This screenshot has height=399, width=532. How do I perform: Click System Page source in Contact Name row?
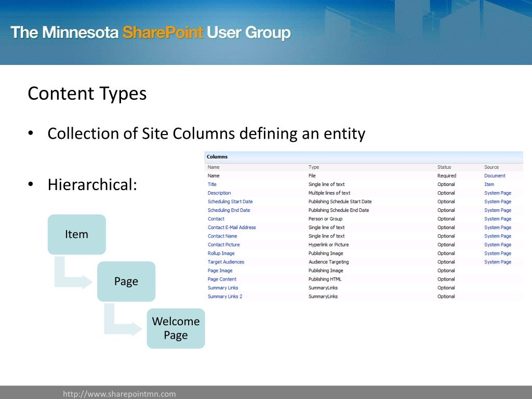(498, 236)
